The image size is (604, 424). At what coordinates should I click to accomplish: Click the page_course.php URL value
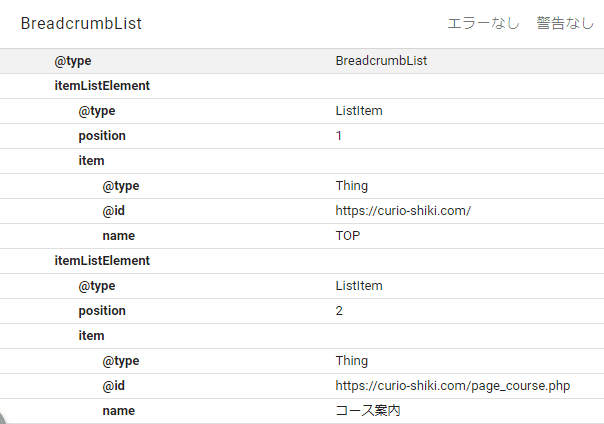click(453, 386)
